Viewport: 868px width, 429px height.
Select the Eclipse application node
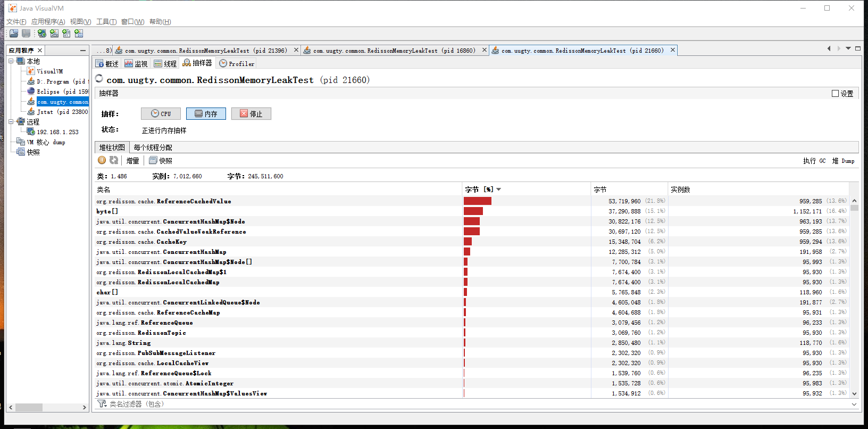point(57,92)
